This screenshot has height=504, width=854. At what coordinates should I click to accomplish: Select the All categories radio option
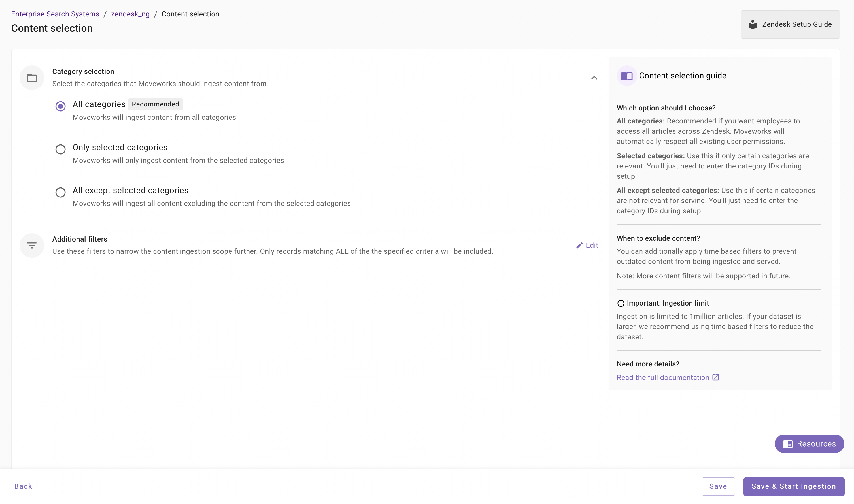(60, 106)
